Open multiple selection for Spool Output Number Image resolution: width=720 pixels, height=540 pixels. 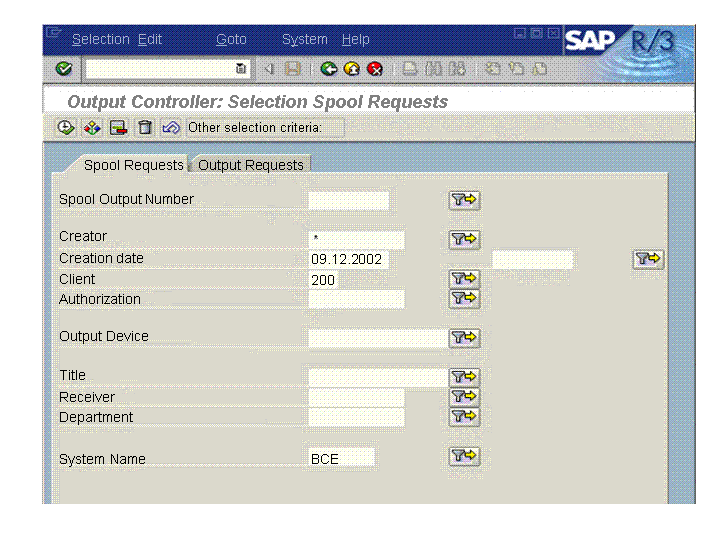[464, 200]
